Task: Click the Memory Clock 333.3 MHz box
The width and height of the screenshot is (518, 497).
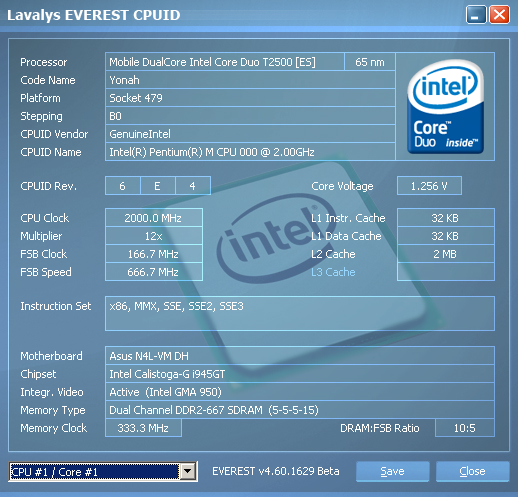Action: click(143, 428)
